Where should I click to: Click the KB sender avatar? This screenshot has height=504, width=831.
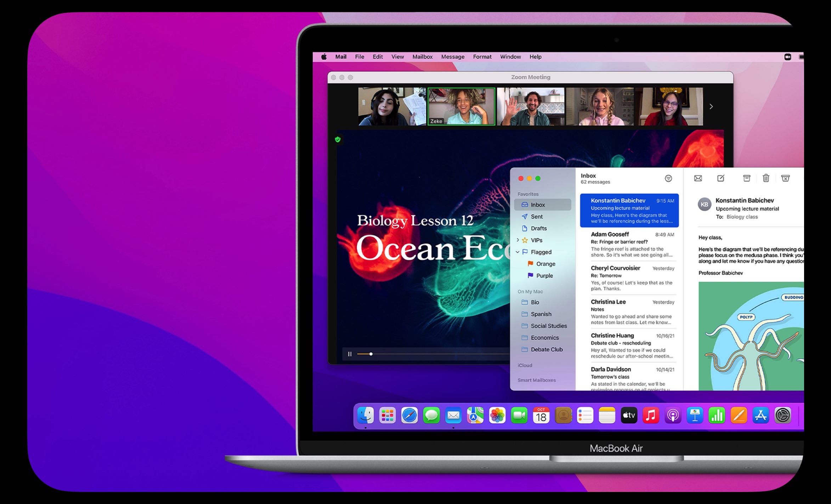[x=704, y=204]
